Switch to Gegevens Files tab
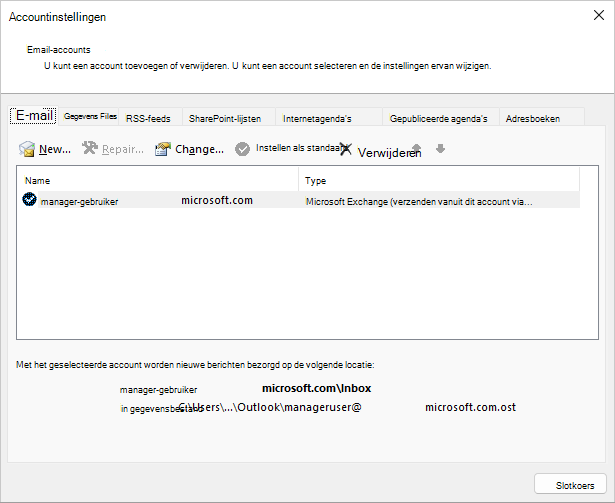 click(90, 116)
